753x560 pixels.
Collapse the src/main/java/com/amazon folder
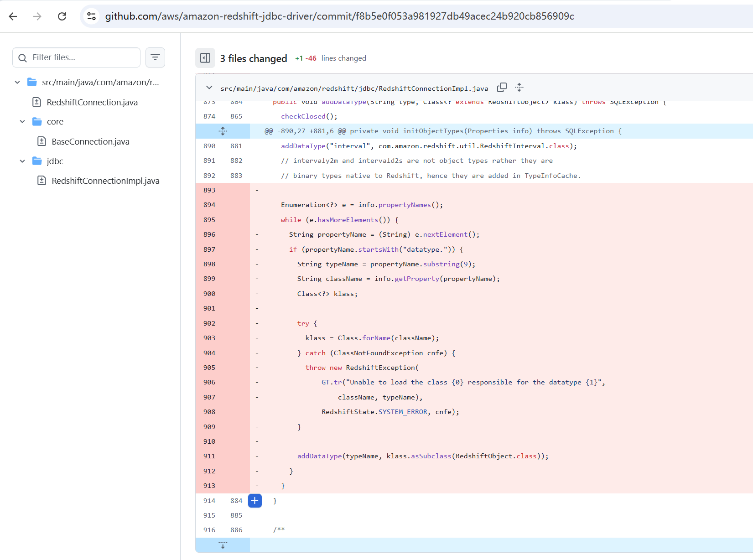pyautogui.click(x=17, y=83)
